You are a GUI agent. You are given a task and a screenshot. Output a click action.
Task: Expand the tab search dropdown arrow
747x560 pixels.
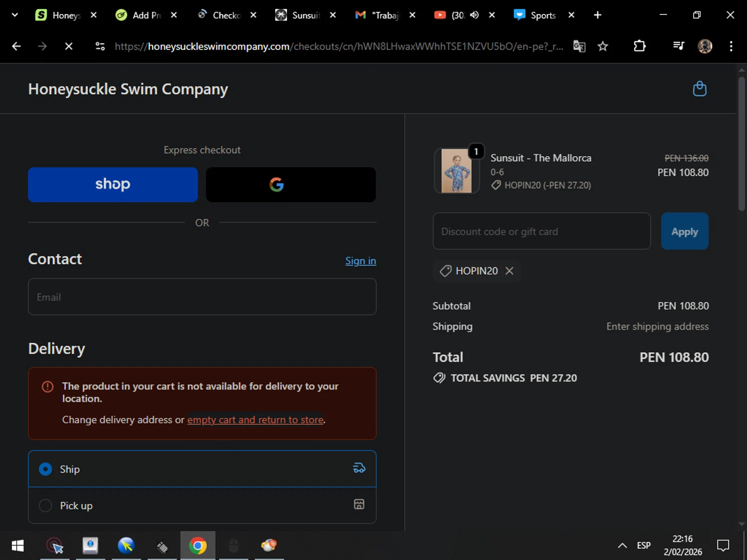point(14,15)
